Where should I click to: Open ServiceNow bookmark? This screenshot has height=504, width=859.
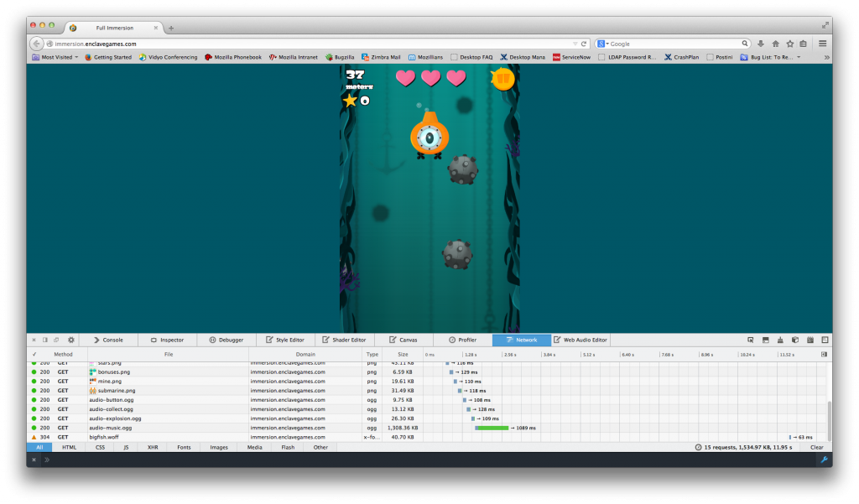coord(571,57)
